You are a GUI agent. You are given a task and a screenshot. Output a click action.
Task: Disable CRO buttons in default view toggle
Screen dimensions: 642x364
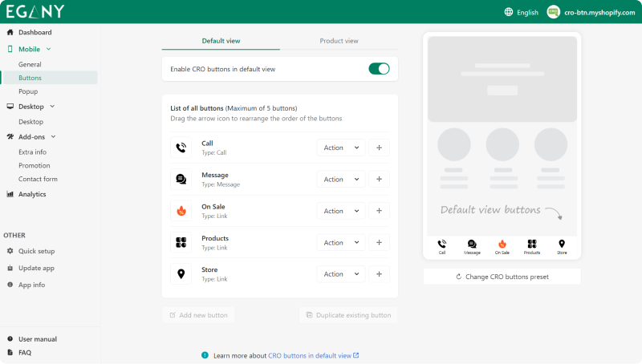379,69
